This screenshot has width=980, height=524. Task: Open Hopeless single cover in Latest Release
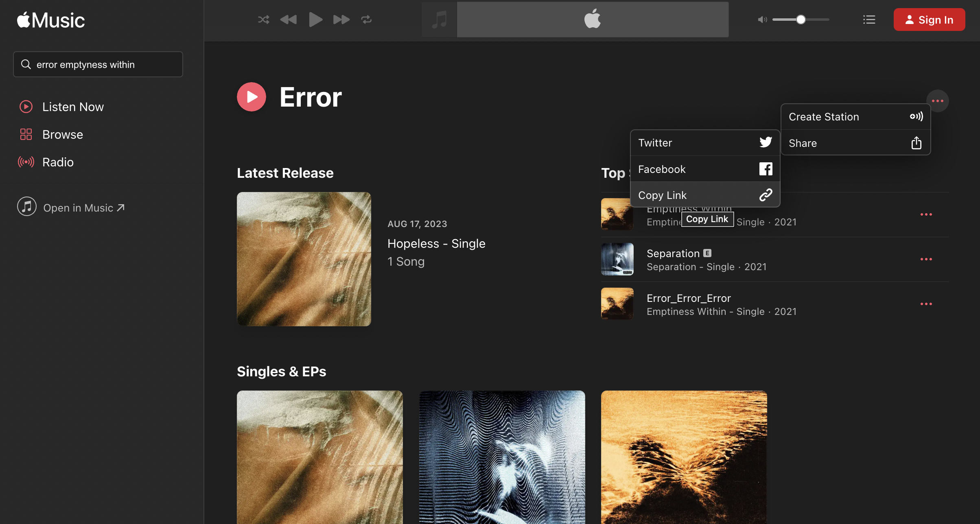pos(304,259)
